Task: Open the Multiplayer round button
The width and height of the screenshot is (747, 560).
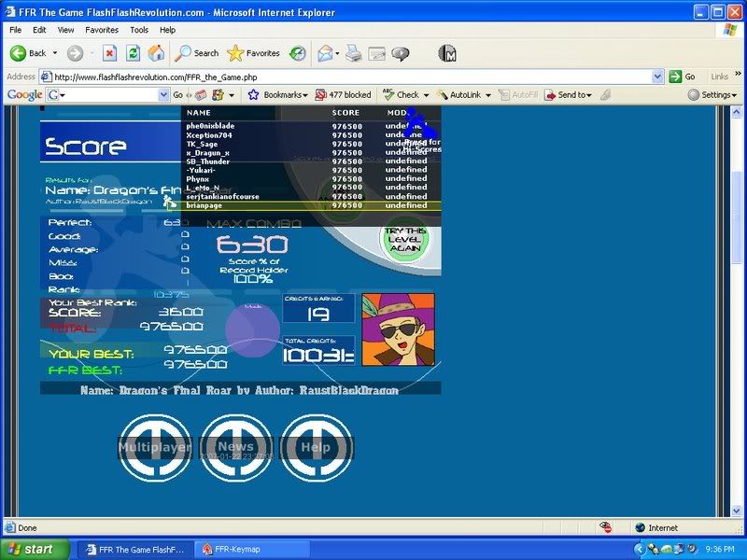Action: tap(154, 447)
